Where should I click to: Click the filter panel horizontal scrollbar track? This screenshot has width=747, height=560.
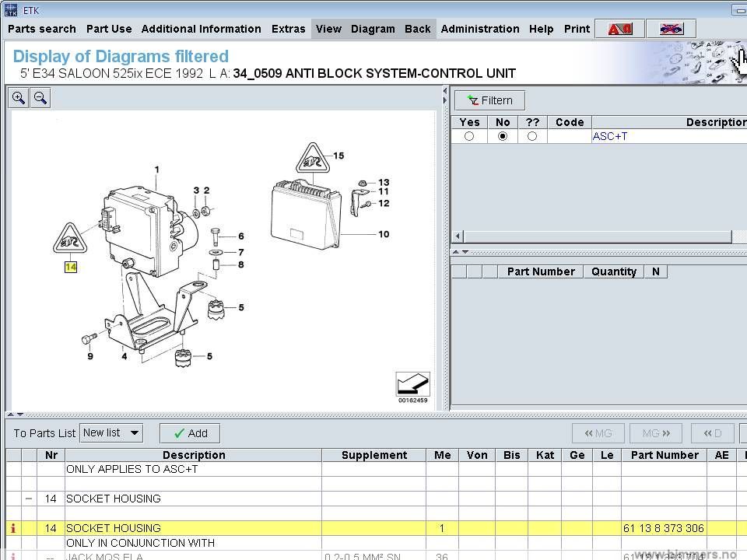(598, 236)
